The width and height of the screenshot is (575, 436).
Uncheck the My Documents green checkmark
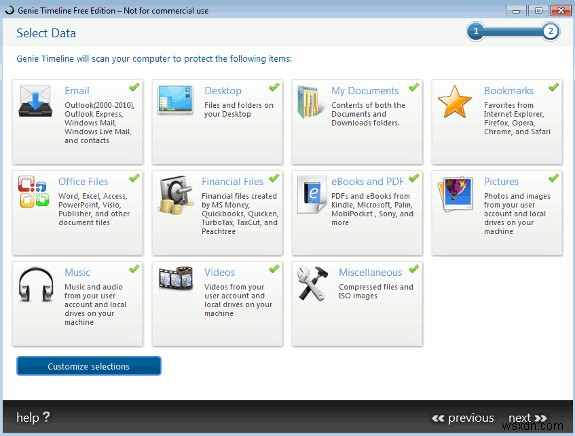pyautogui.click(x=414, y=87)
